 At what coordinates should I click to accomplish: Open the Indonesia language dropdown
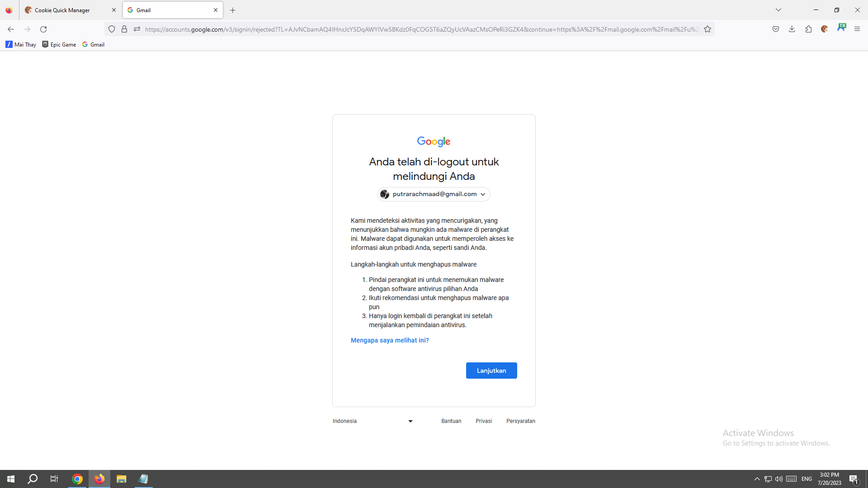click(x=373, y=421)
